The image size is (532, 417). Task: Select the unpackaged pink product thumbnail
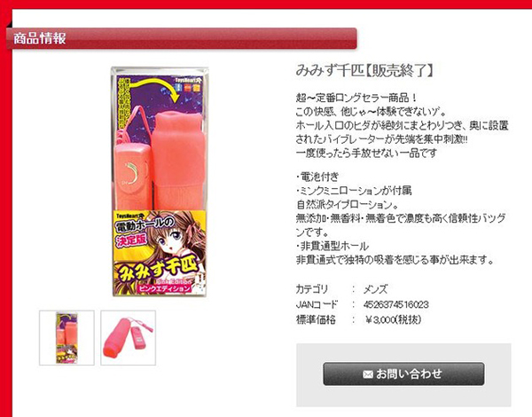(x=129, y=338)
